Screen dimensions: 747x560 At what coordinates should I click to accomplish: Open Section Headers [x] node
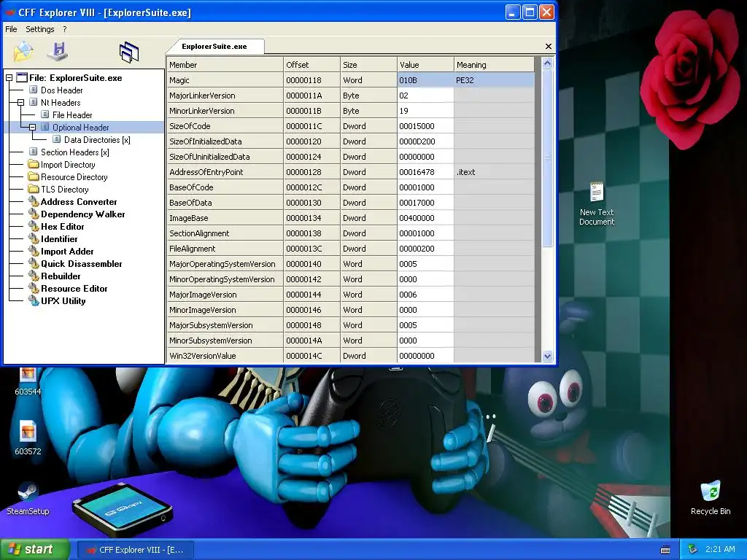(75, 152)
